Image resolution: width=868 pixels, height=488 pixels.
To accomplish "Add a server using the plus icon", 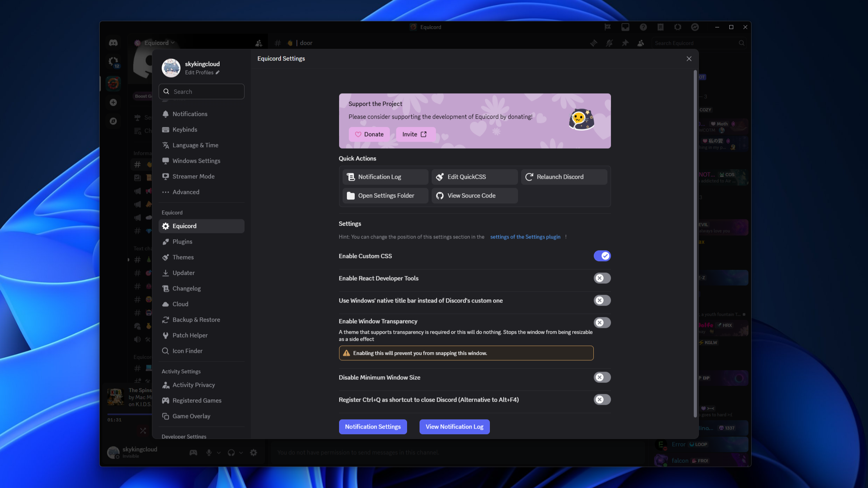I will coord(113,102).
